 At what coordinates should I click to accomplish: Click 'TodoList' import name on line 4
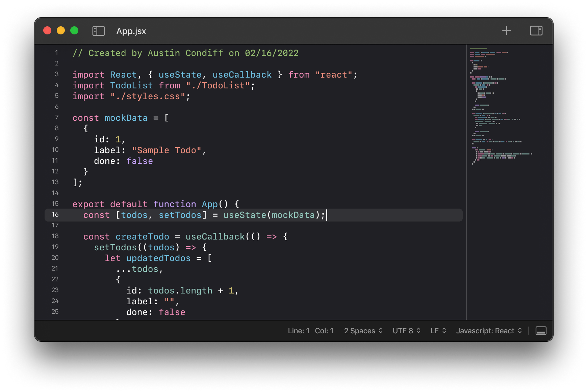131,85
